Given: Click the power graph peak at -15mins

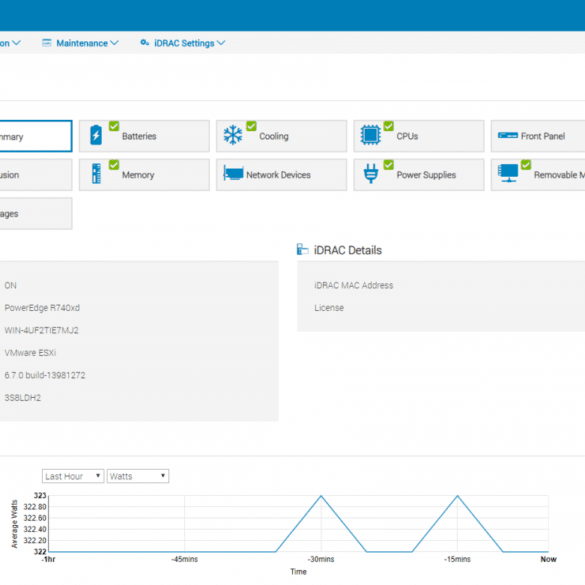Looking at the screenshot, I should 457,496.
